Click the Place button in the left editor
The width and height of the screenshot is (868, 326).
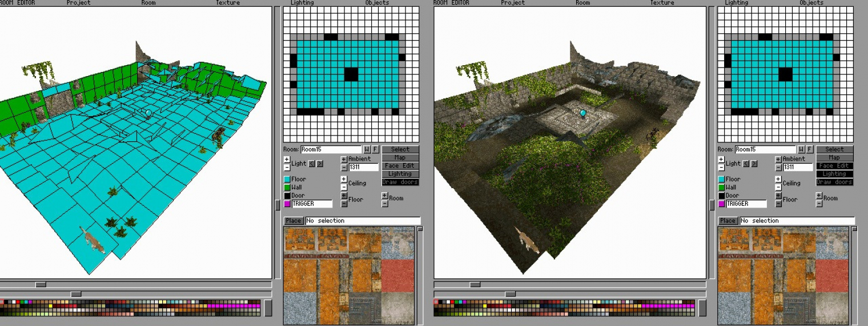click(294, 221)
